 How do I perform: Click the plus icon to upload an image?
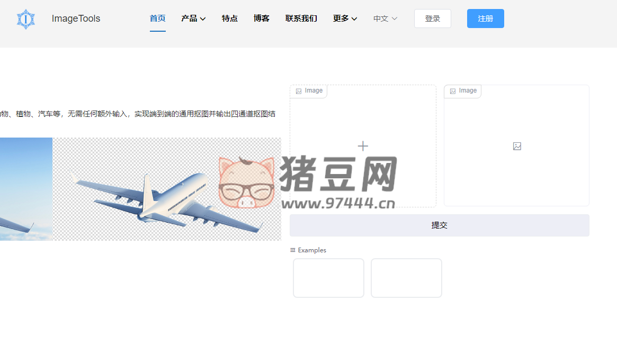pos(362,145)
